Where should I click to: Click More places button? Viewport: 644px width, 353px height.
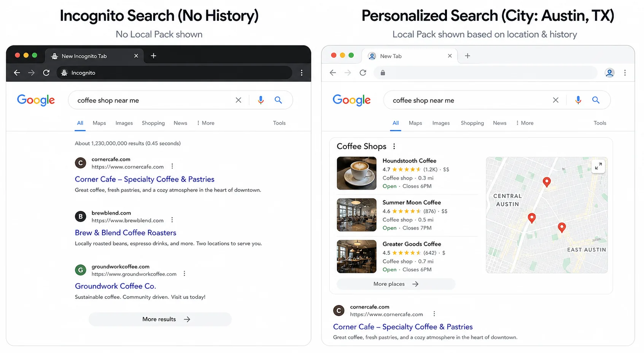[x=396, y=284]
